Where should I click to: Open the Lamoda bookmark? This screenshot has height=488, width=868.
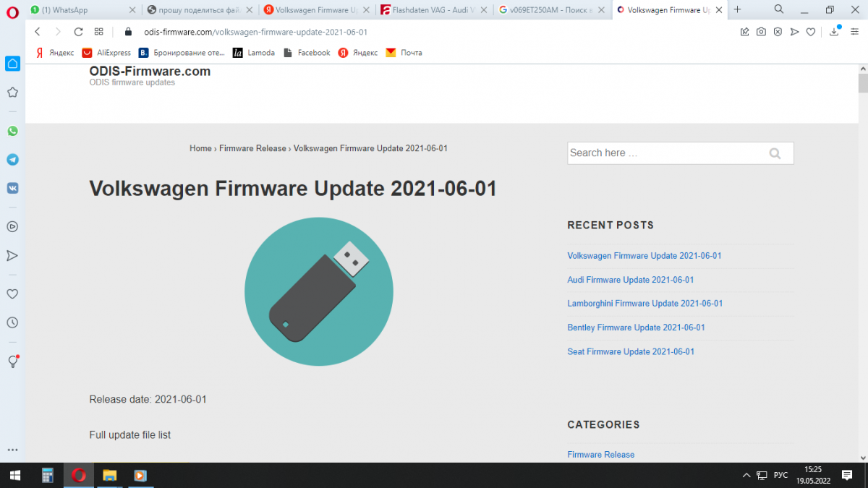(254, 53)
